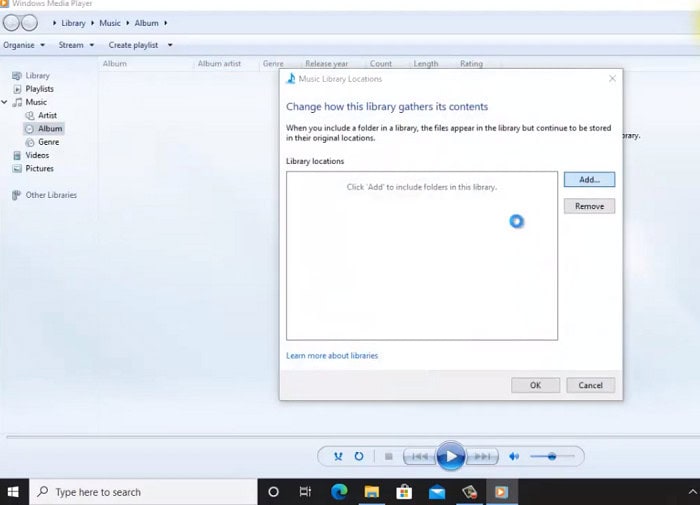Click the Back navigation arrow button
The width and height of the screenshot is (700, 505).
click(12, 23)
